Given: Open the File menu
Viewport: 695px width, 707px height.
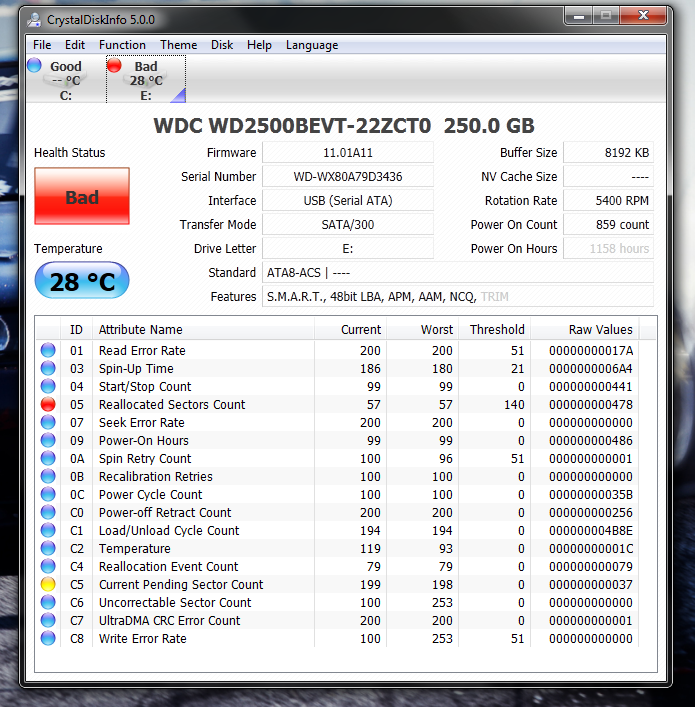Looking at the screenshot, I should pos(42,45).
